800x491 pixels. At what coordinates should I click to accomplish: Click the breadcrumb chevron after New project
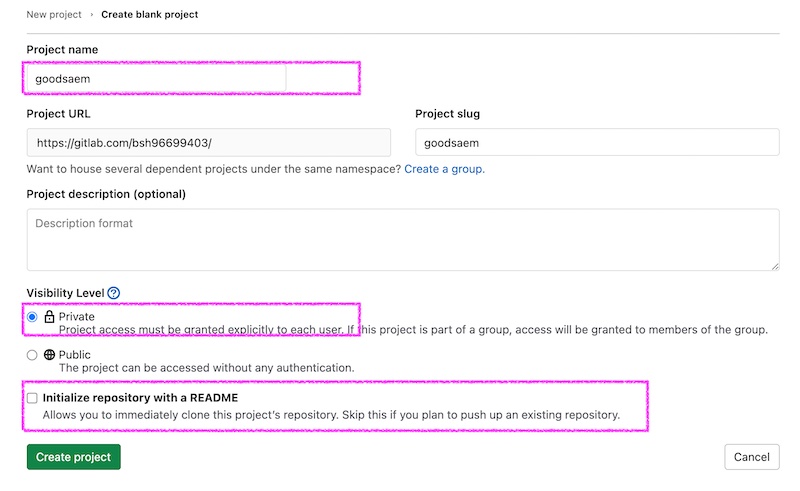[92, 15]
